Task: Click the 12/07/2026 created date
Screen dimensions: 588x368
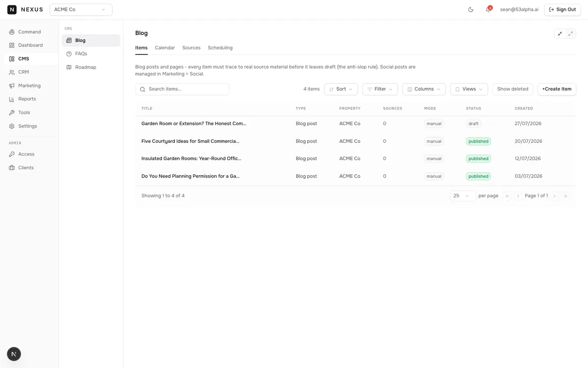Action: (x=528, y=158)
